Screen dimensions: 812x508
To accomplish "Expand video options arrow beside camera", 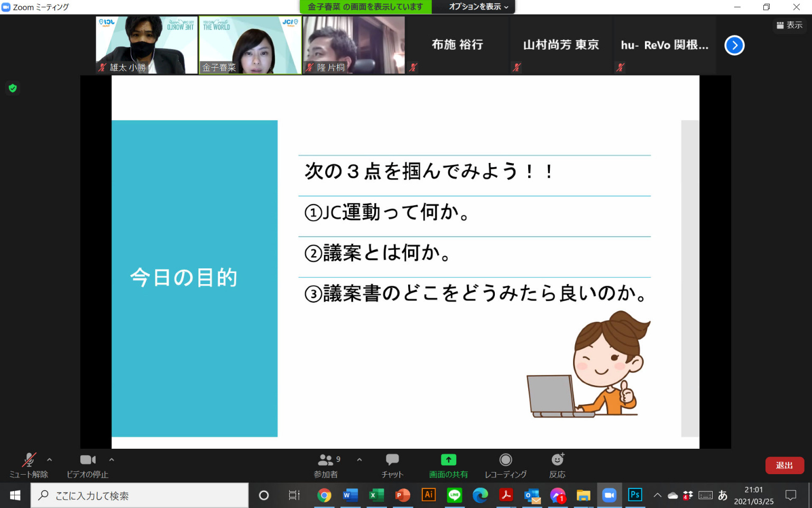I will click(x=112, y=460).
